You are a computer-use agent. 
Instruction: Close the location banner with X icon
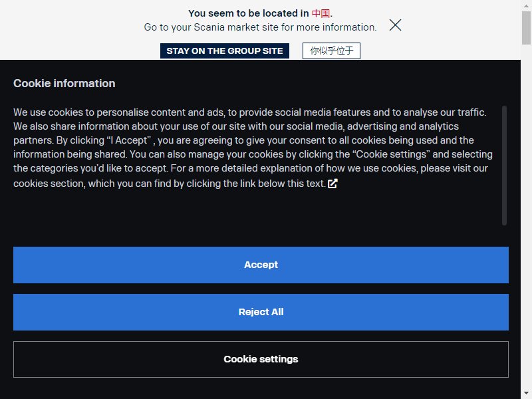(395, 25)
